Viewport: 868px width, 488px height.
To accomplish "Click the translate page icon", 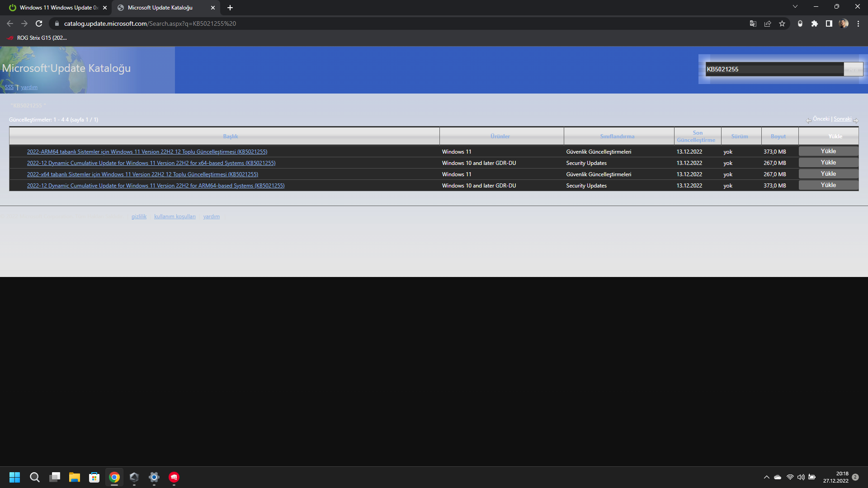I will click(753, 23).
